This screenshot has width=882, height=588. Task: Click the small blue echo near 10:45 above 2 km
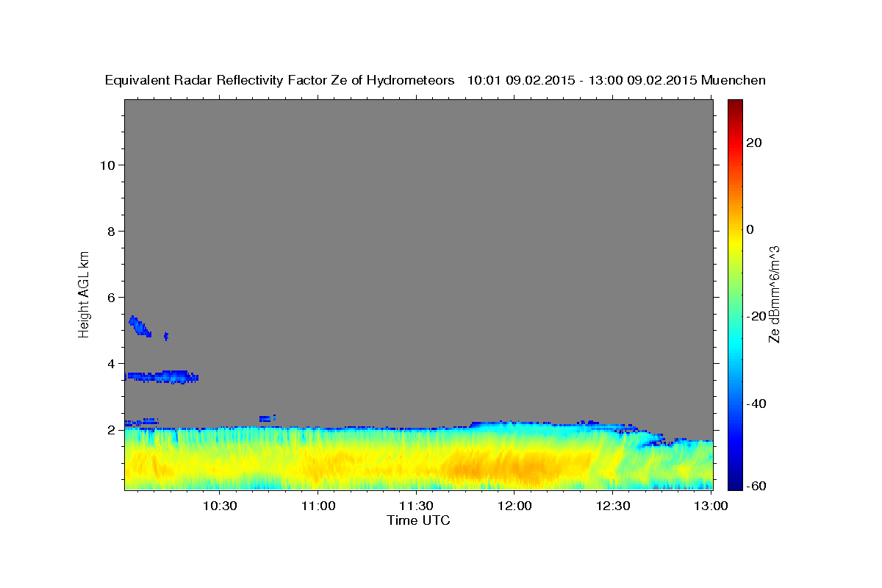coord(267,418)
